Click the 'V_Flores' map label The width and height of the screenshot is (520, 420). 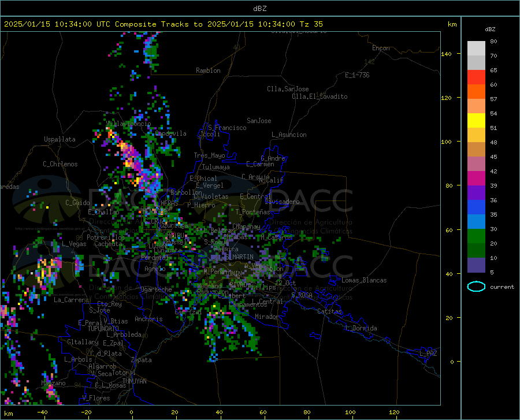96,398
